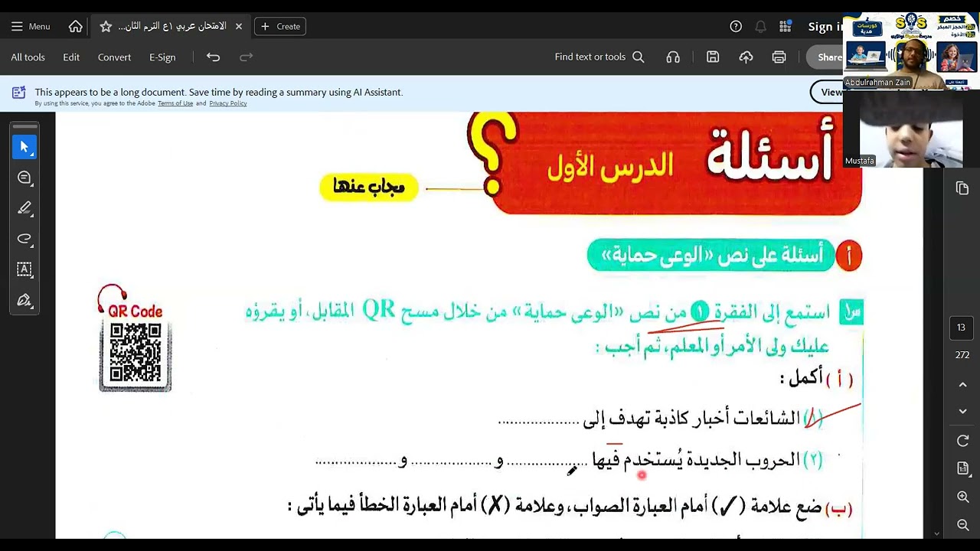Click the Share button
The image size is (980, 551).
(x=825, y=57)
